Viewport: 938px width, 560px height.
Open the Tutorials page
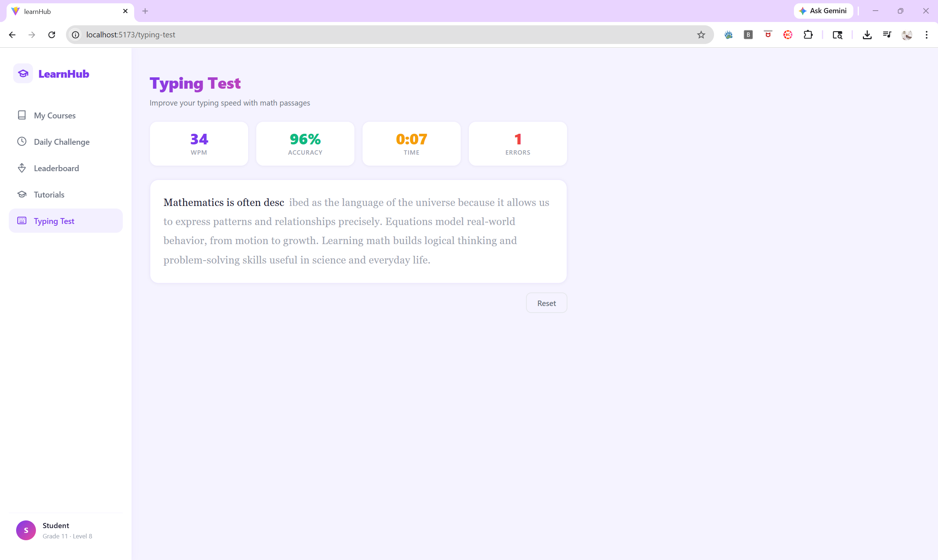(49, 194)
